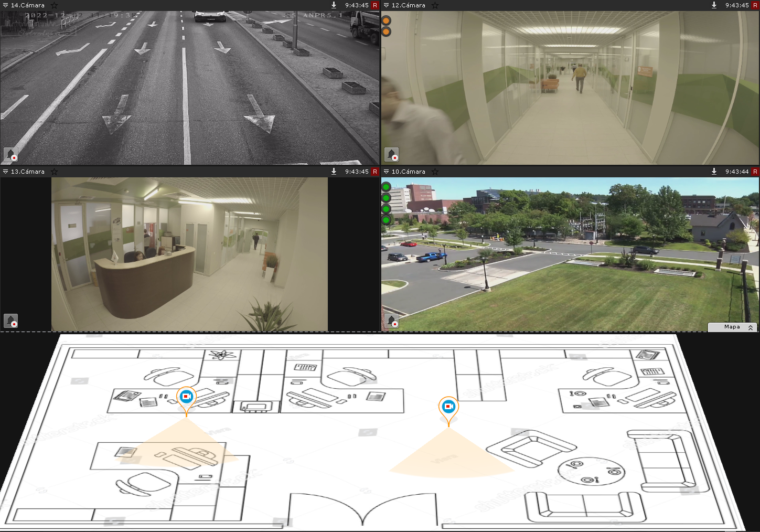Click the topmost green indicator on 10.Cámara
This screenshot has height=532, width=760.
pos(387,187)
